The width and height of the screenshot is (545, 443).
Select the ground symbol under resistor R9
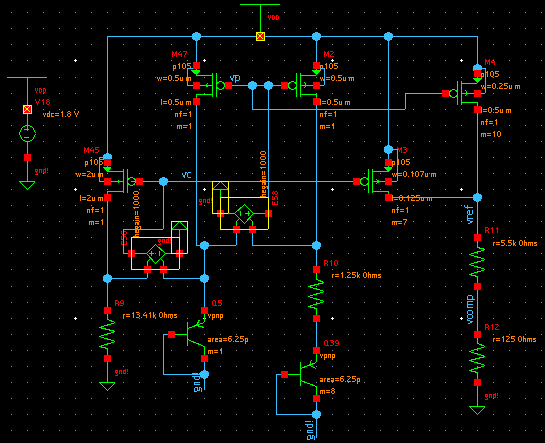(107, 386)
